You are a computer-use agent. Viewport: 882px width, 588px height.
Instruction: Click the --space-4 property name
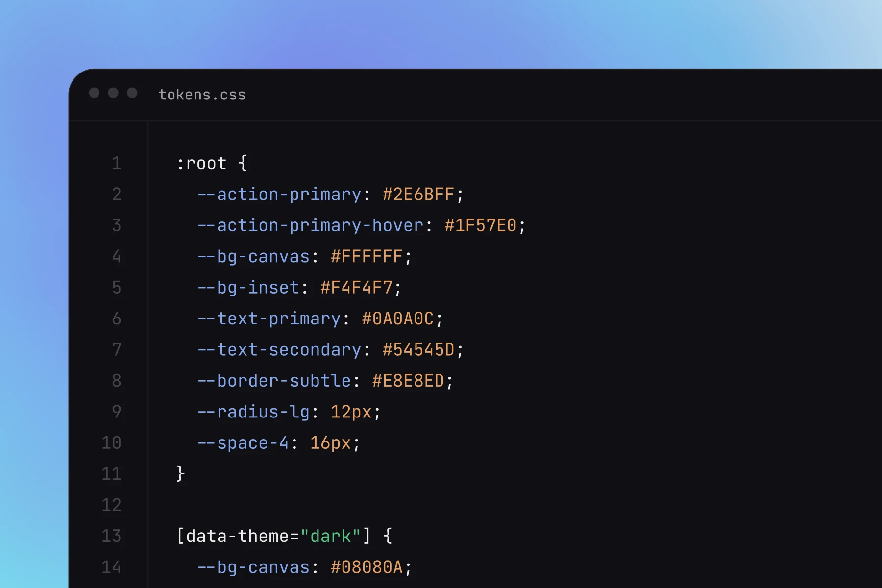click(243, 443)
